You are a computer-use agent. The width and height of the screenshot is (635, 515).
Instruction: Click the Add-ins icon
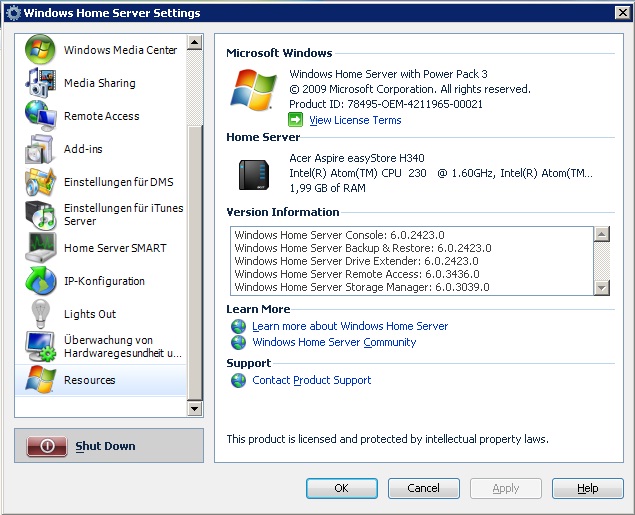pyautogui.click(x=40, y=149)
